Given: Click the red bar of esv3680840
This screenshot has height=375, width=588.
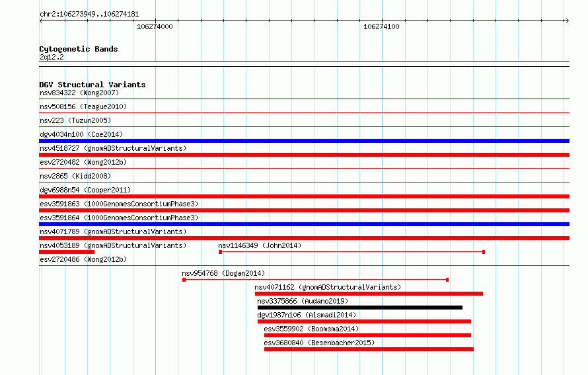Looking at the screenshot, I should (x=369, y=349).
